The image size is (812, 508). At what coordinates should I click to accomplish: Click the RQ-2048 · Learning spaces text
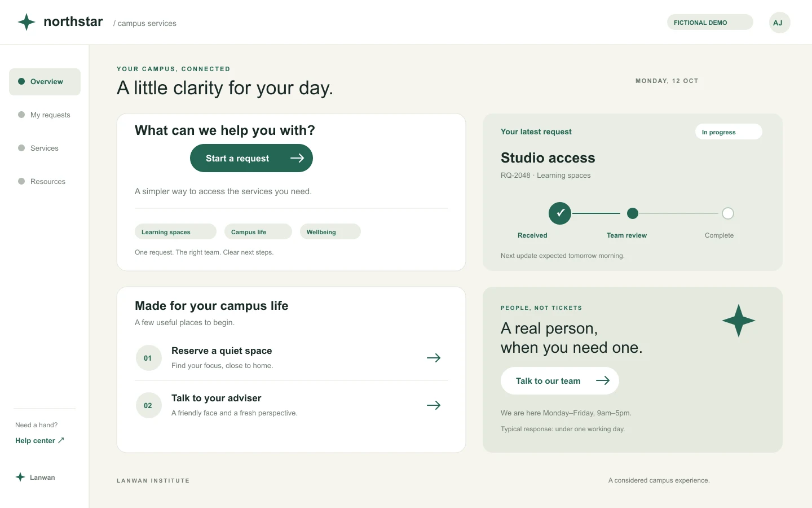click(x=546, y=176)
